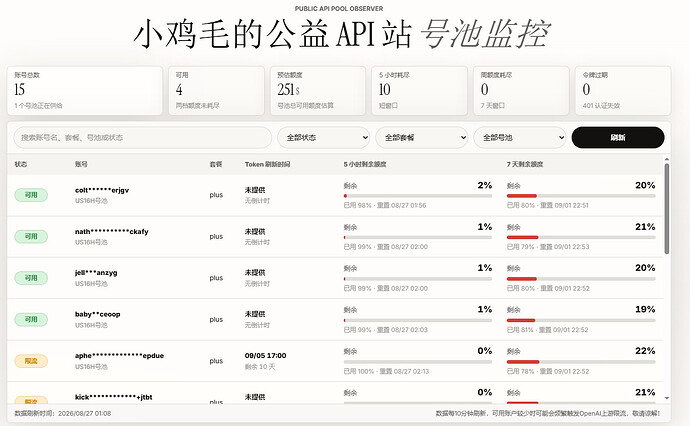Click the 21% 7-day value for nath**********ckafy
Screen dimensions: 690x426
point(645,227)
